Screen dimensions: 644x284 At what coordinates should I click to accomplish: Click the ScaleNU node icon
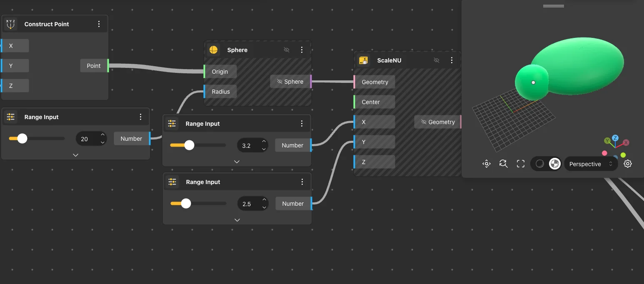coord(364,60)
